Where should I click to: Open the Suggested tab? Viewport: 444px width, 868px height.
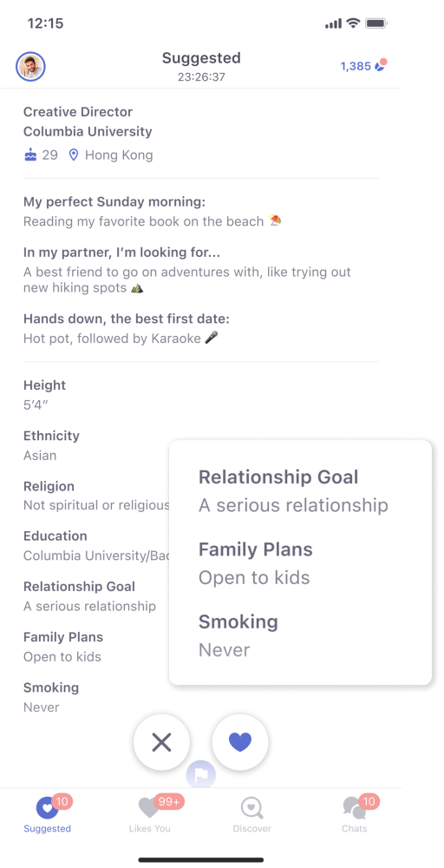[x=48, y=815]
